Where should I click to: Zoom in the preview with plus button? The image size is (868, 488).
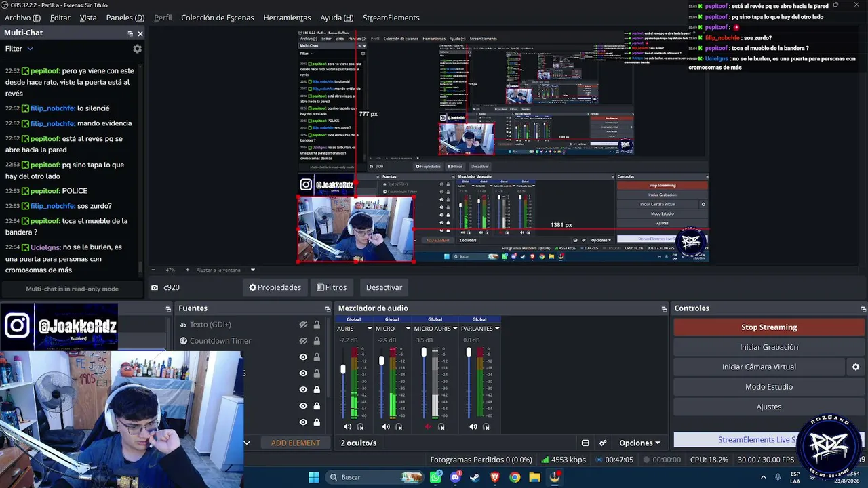point(188,270)
